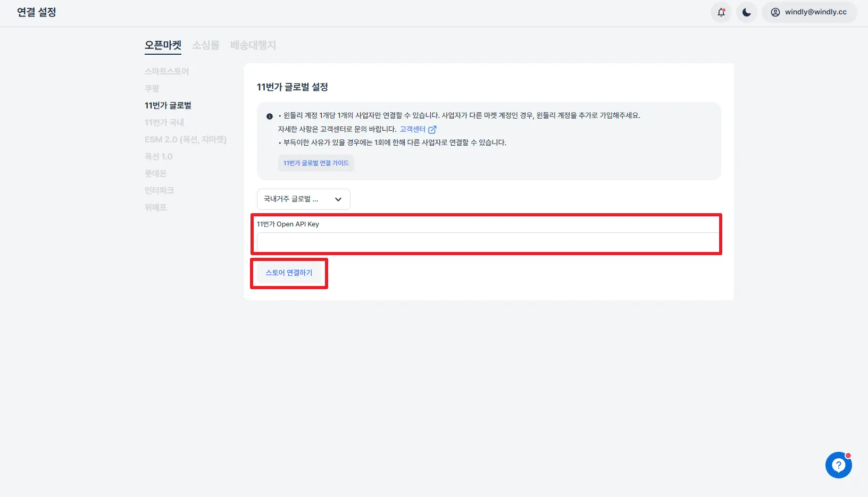This screenshot has height=497, width=868.
Task: Open the windly@windly.cc account menu
Action: 809,12
